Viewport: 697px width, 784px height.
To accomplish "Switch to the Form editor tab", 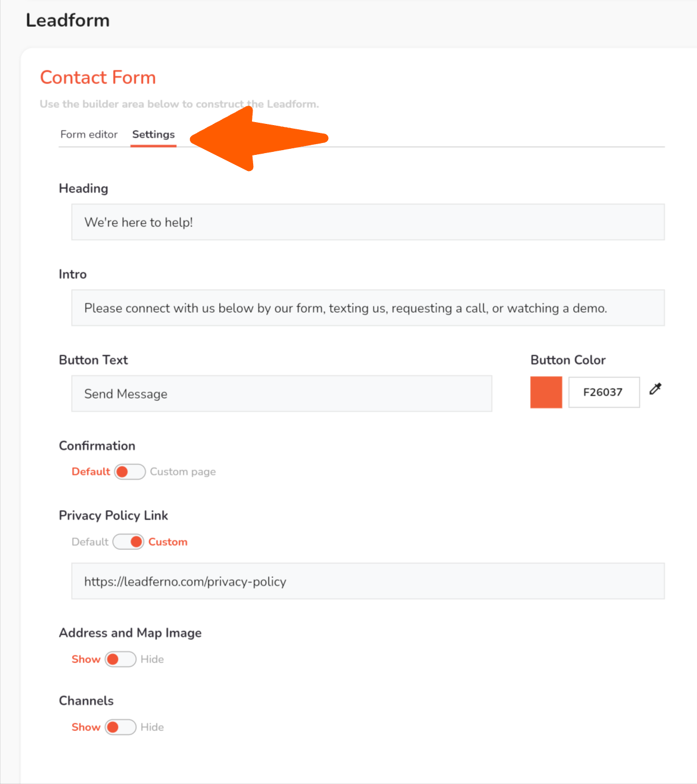I will 89,135.
